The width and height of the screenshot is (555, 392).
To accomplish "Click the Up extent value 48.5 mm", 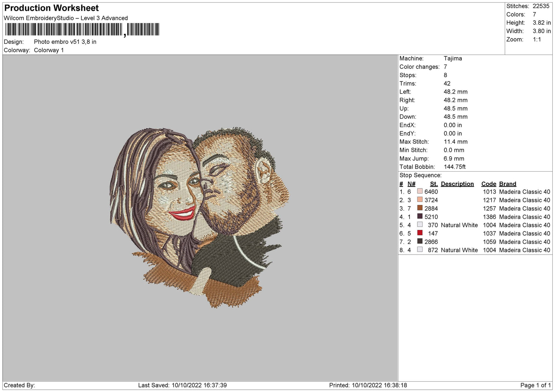I will 456,109.
